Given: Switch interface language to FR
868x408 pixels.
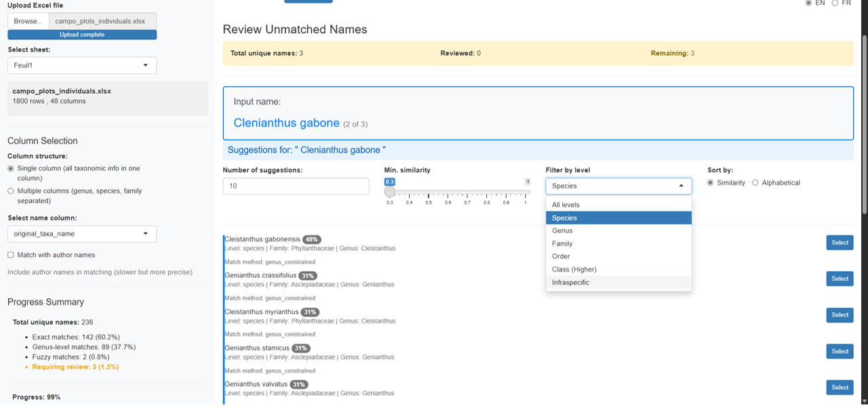Looking at the screenshot, I should (835, 3).
